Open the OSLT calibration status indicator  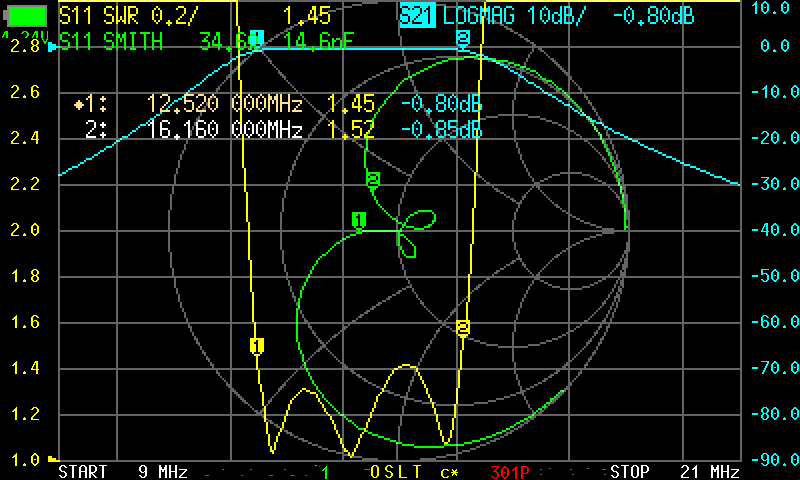tap(396, 471)
